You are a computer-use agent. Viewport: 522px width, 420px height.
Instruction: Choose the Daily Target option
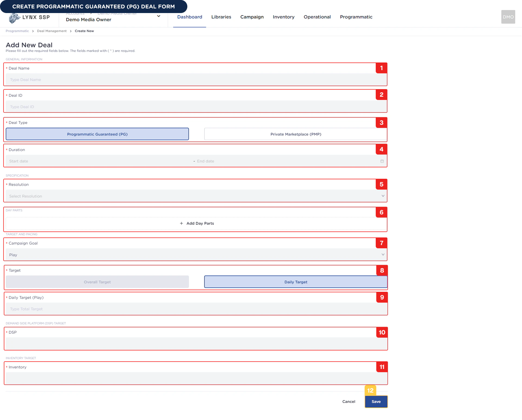click(x=296, y=282)
